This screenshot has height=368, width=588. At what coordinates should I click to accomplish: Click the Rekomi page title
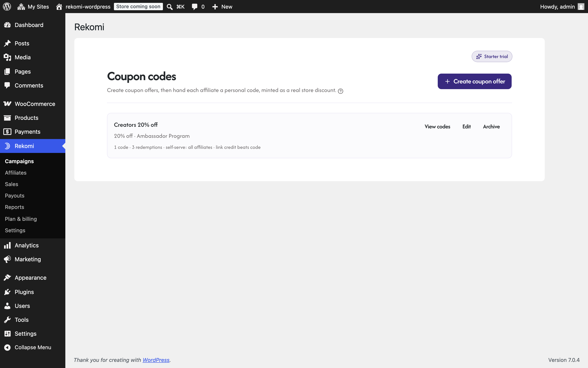tap(89, 27)
